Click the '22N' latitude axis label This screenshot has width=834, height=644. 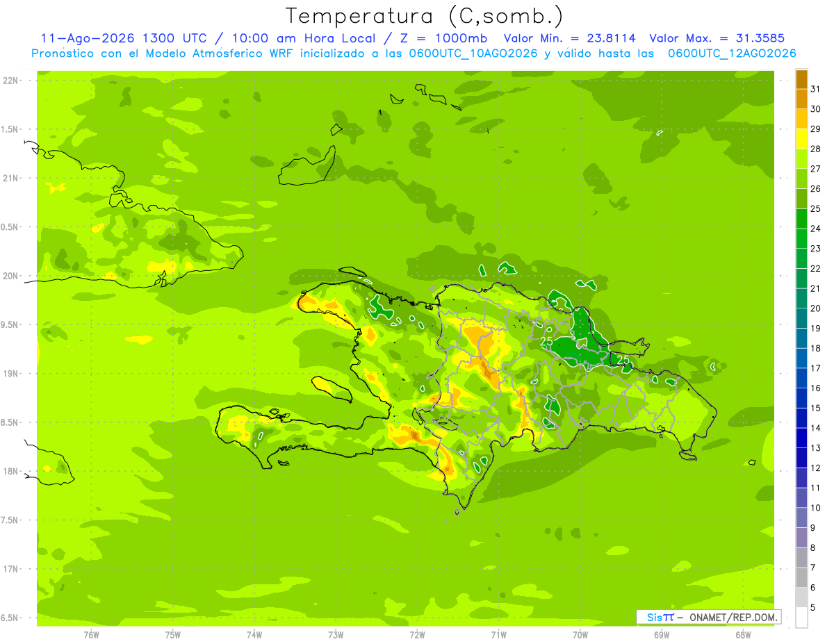(10, 81)
